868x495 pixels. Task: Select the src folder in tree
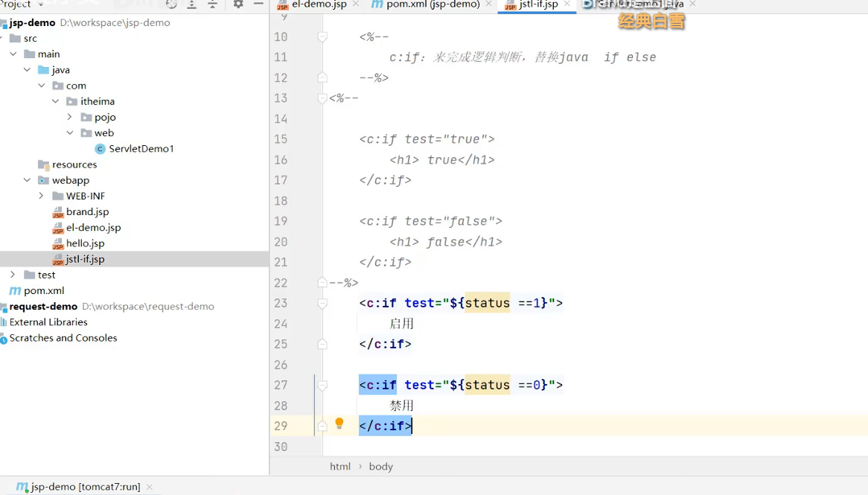coord(31,38)
